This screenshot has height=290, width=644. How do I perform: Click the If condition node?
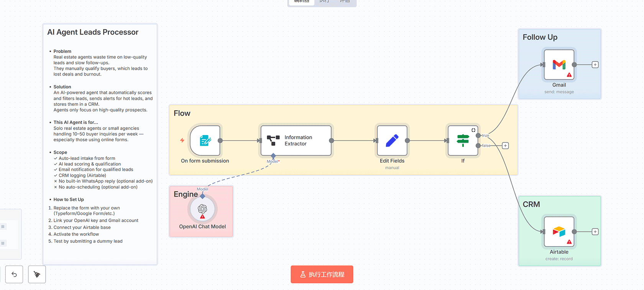463,140
